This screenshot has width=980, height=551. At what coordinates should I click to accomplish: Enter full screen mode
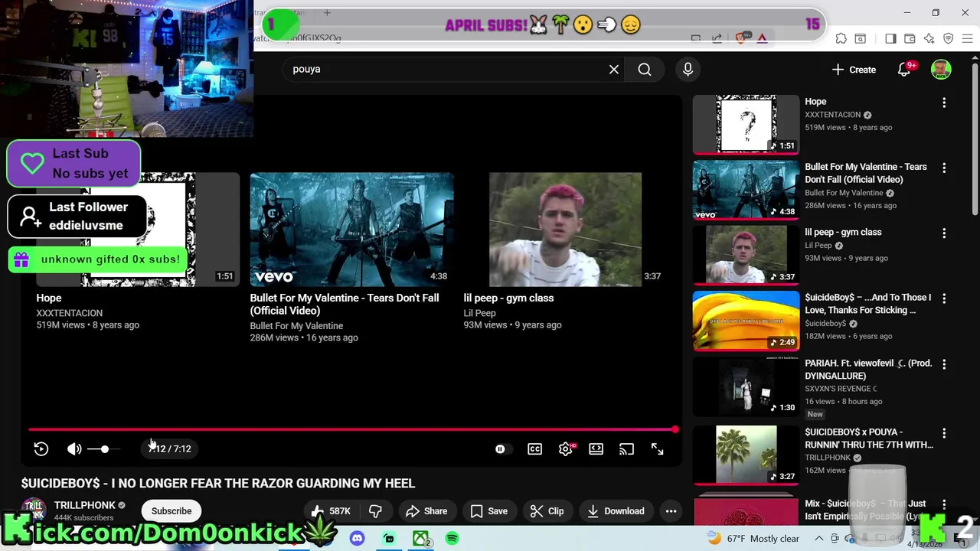coord(657,449)
